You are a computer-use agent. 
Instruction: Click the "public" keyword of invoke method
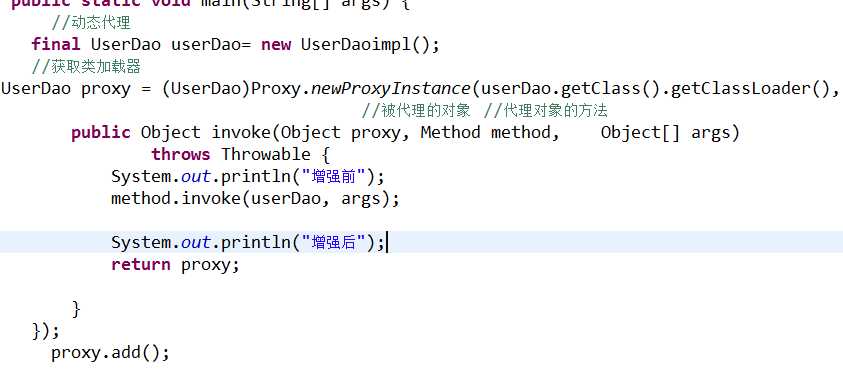pyautogui.click(x=101, y=133)
